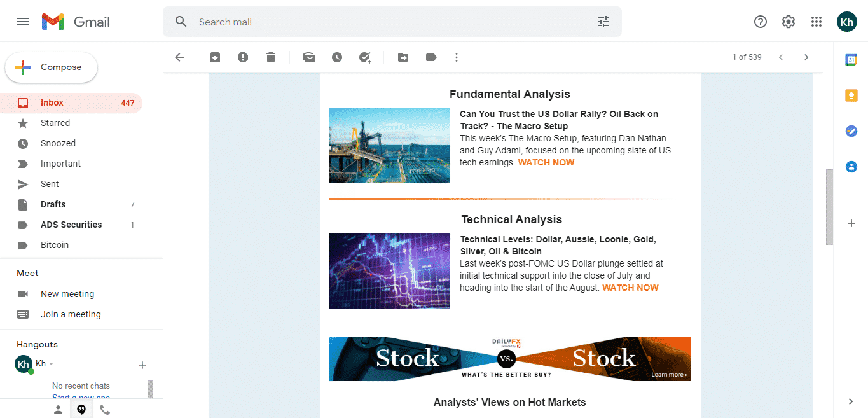Click the Stock vs. Stock banner
Screen dimensions: 868x418
pyautogui.click(x=510, y=359)
